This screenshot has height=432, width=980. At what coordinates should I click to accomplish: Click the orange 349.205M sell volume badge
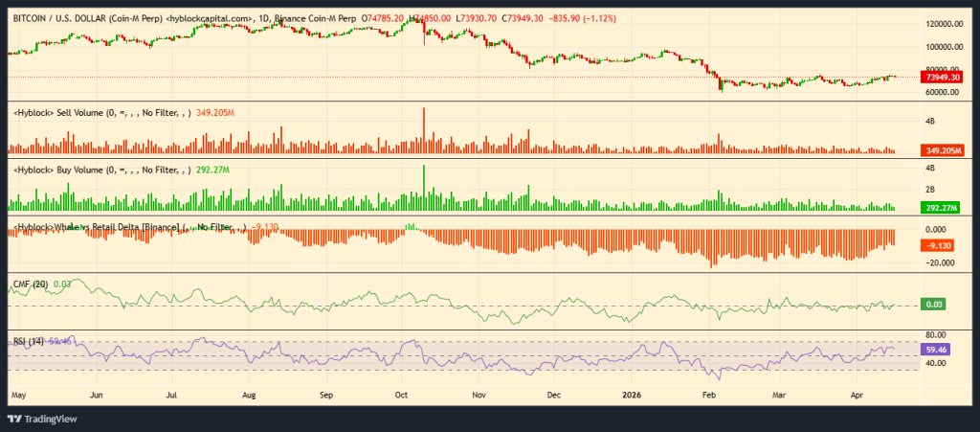943,150
